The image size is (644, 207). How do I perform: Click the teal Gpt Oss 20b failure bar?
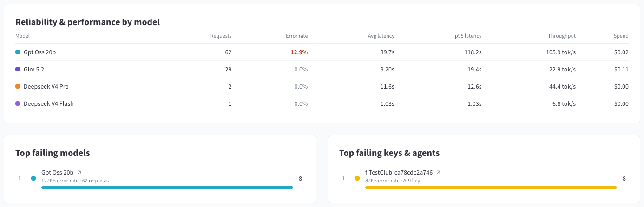coord(167,188)
